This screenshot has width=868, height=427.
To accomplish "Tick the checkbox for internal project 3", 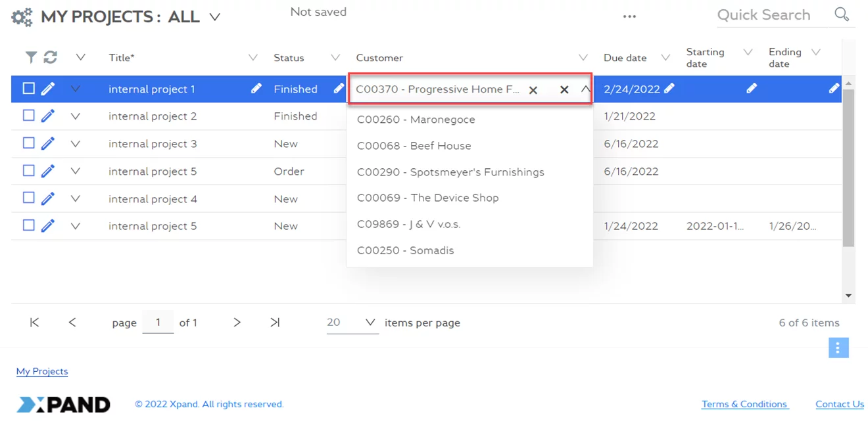I will click(29, 143).
